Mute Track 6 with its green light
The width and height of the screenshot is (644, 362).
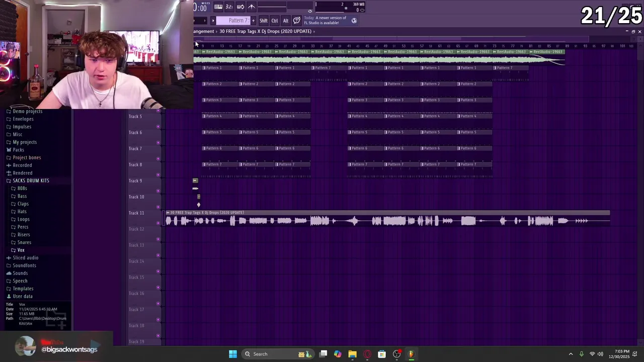158,143
